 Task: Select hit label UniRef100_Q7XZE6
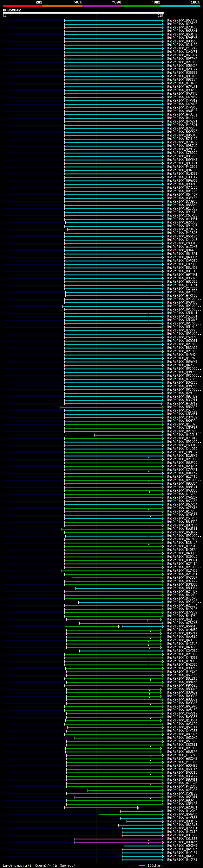182,129
